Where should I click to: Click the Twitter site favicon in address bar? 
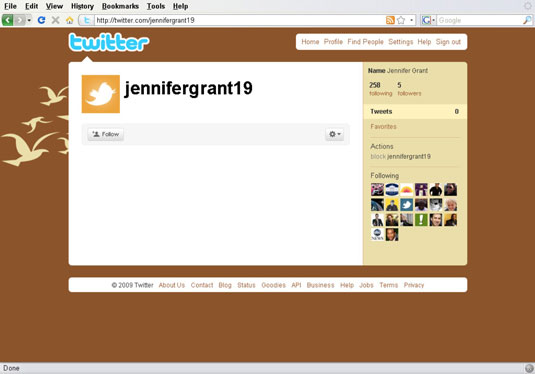click(87, 20)
